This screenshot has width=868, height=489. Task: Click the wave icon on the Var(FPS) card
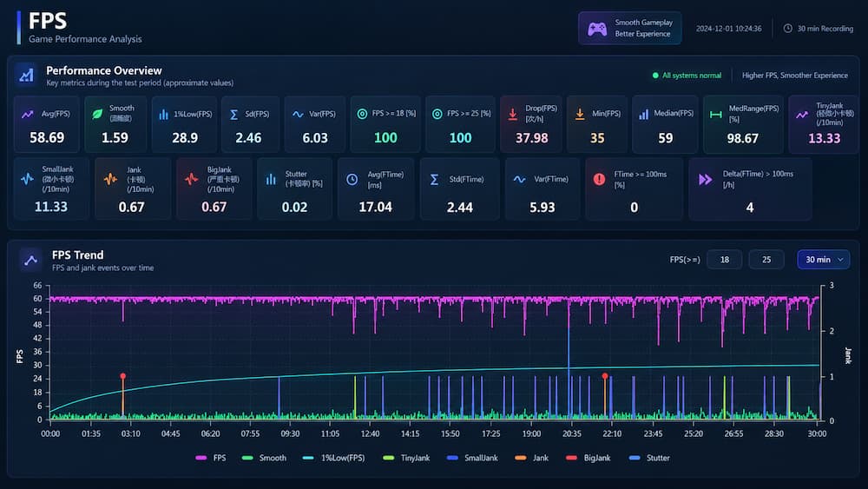tap(298, 114)
